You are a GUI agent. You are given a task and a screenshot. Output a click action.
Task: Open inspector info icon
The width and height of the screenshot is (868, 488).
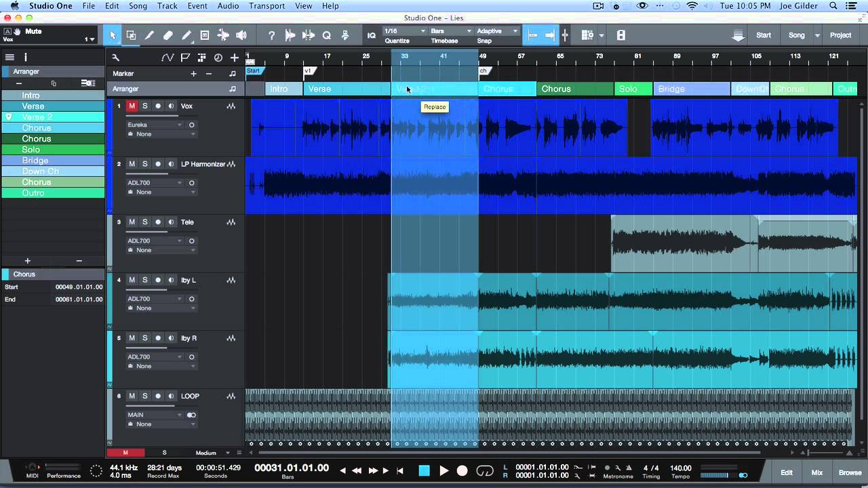[x=26, y=58]
